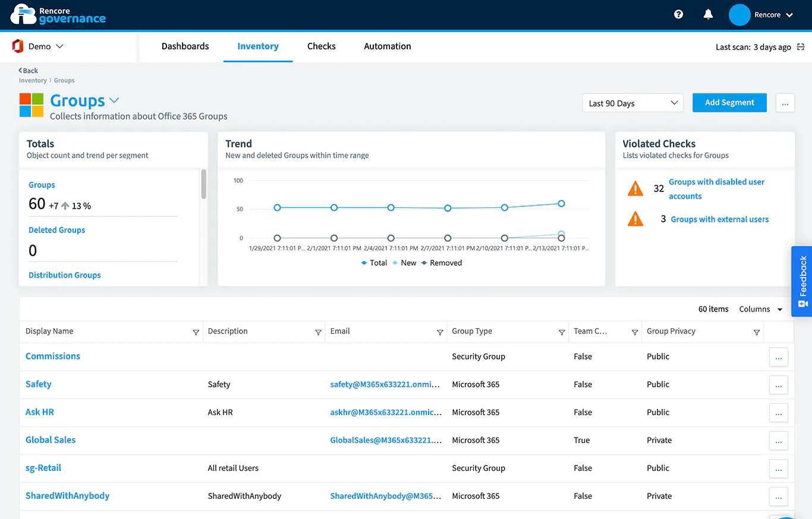Click first Total data point at 1/29/2021
Image resolution: width=812 pixels, height=519 pixels.
pos(278,207)
